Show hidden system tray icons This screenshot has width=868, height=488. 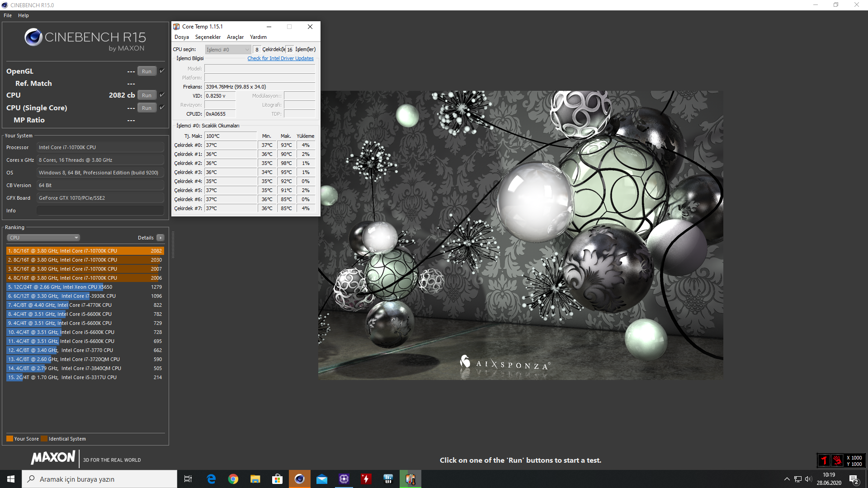coord(787,479)
